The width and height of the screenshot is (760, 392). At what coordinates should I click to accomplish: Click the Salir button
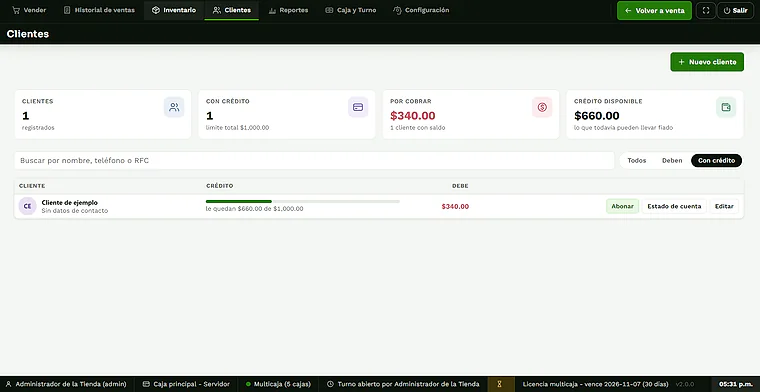pos(735,11)
